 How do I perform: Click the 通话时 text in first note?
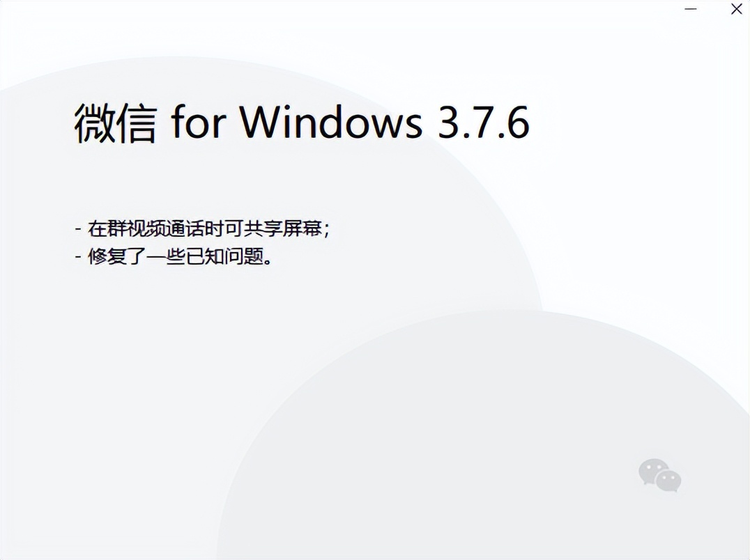(195, 229)
